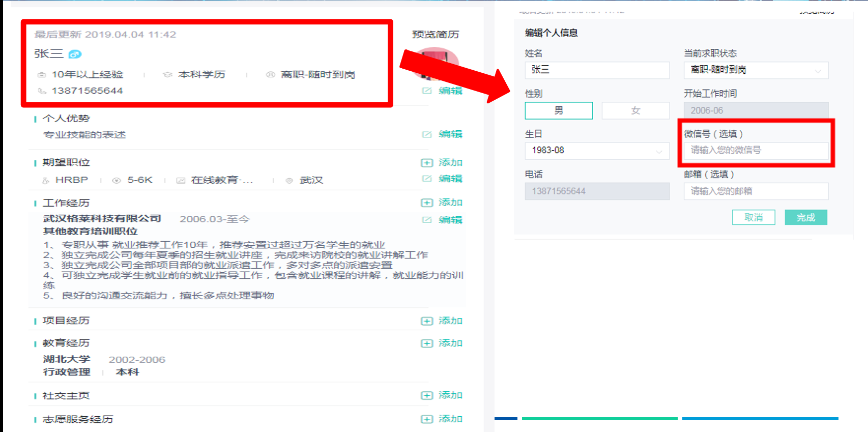This screenshot has width=868, height=432.
Task: Select 男 as gender
Action: click(x=559, y=110)
